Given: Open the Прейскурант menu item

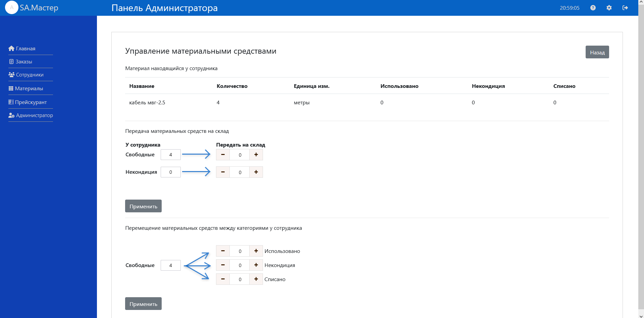Looking at the screenshot, I should point(28,102).
